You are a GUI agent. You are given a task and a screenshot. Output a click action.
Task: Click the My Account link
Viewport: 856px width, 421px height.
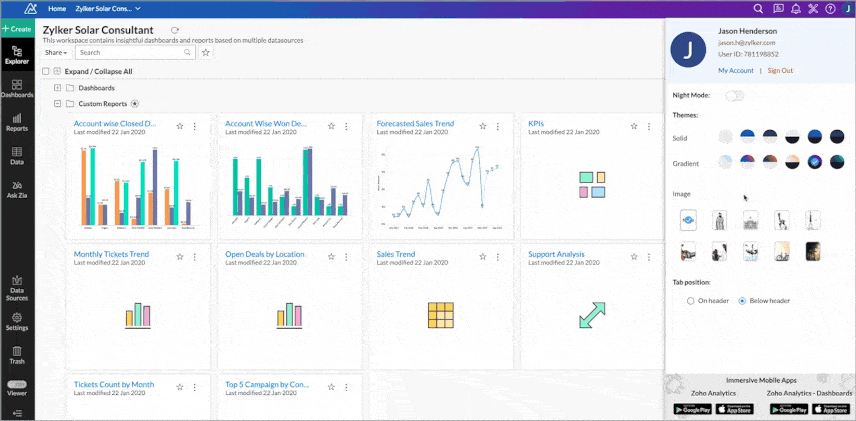coord(735,71)
